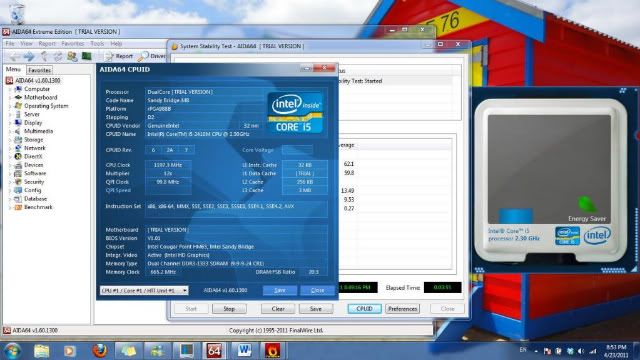Click the users icon in AIDA64 toolbar
This screenshot has height=360, width=640.
tap(72, 56)
